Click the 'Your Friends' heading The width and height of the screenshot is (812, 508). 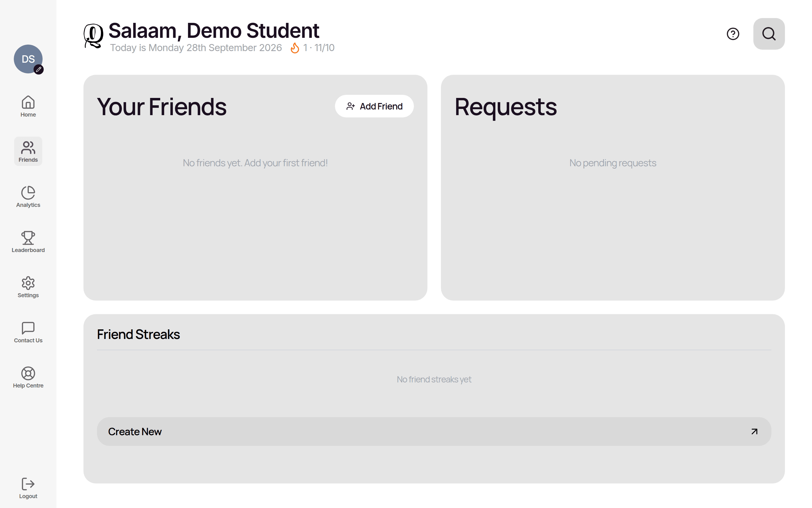click(162, 107)
